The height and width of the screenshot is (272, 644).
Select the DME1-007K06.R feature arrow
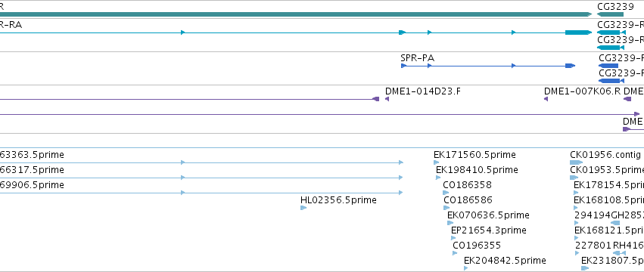click(546, 99)
